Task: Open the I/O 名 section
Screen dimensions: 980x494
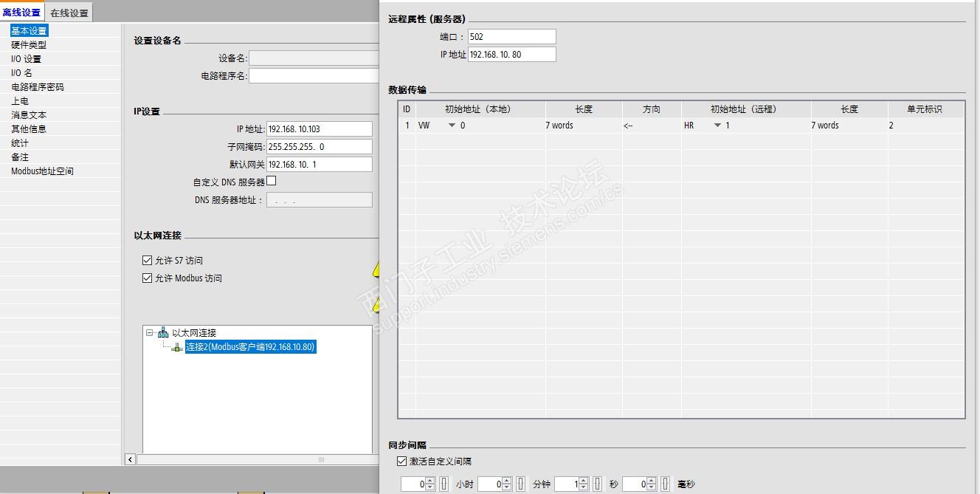Action: point(21,73)
